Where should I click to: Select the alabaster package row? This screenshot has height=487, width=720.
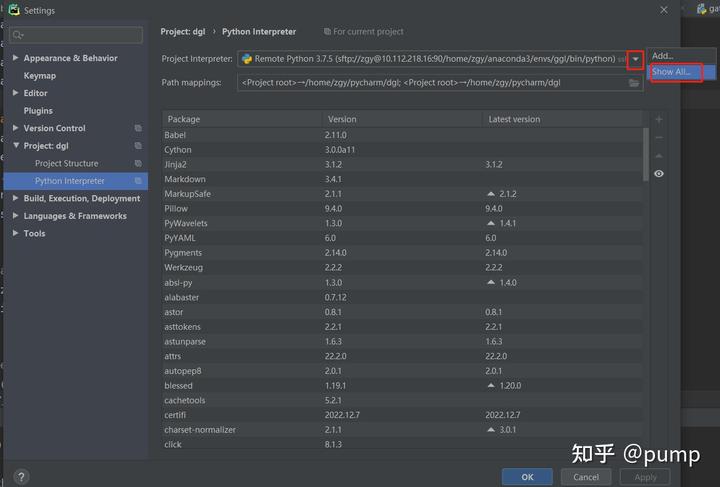click(x=403, y=297)
